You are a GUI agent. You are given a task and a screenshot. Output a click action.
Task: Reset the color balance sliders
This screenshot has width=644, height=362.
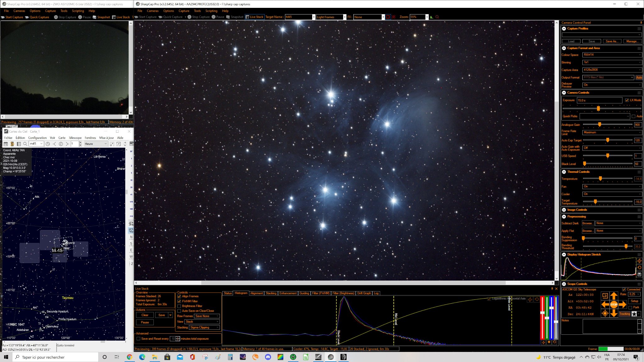pos(555,343)
